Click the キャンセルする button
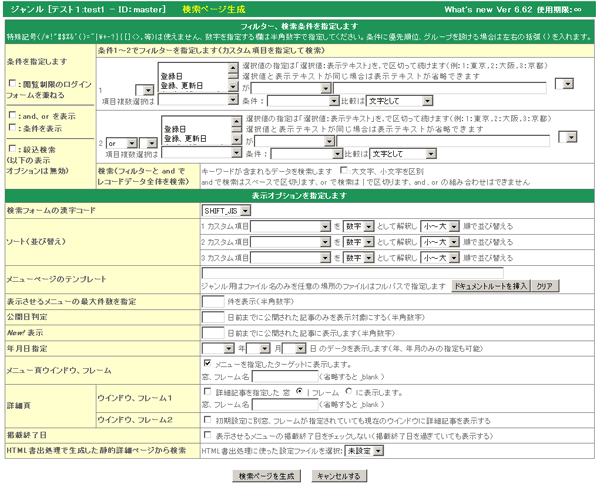This screenshot has height=487, width=600. (339, 476)
